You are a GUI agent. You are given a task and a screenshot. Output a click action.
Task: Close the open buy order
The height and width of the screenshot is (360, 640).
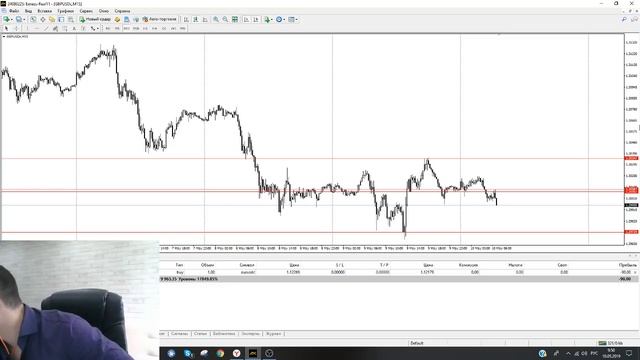635,272
